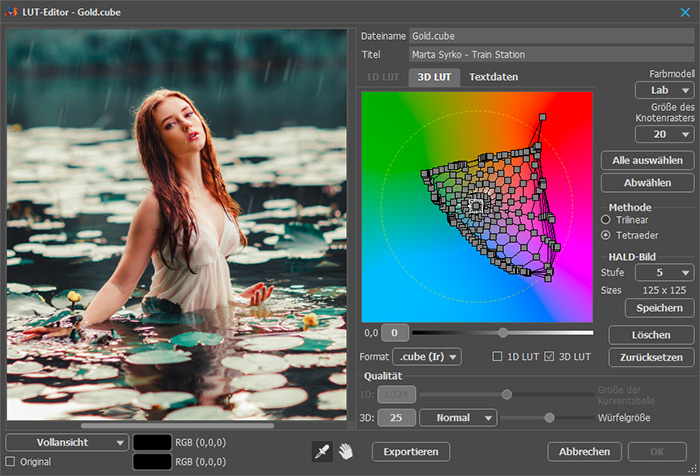Image resolution: width=700 pixels, height=476 pixels.
Task: Open the Knotenraster size 20 dropdown
Action: tap(664, 134)
